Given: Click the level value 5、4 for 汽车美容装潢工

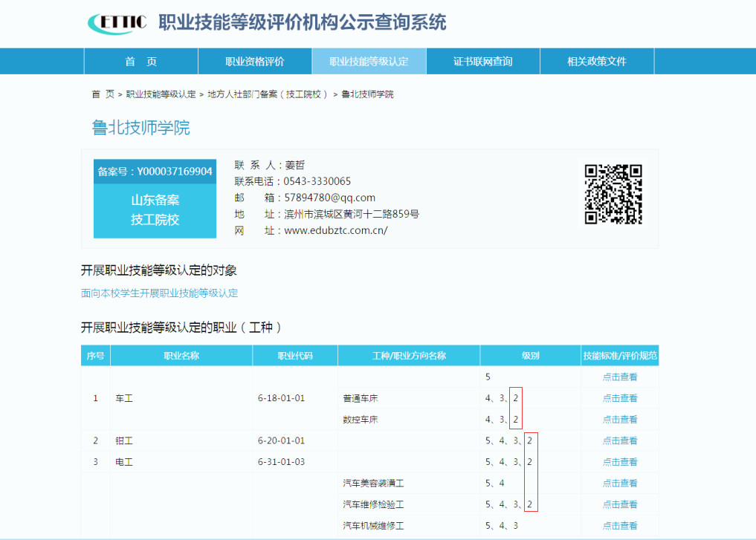Looking at the screenshot, I should (494, 483).
